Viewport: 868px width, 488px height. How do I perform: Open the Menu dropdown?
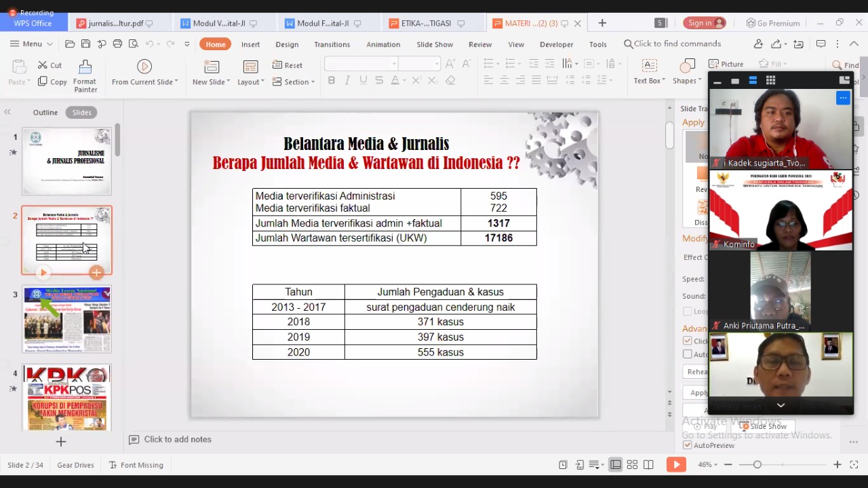[x=31, y=44]
